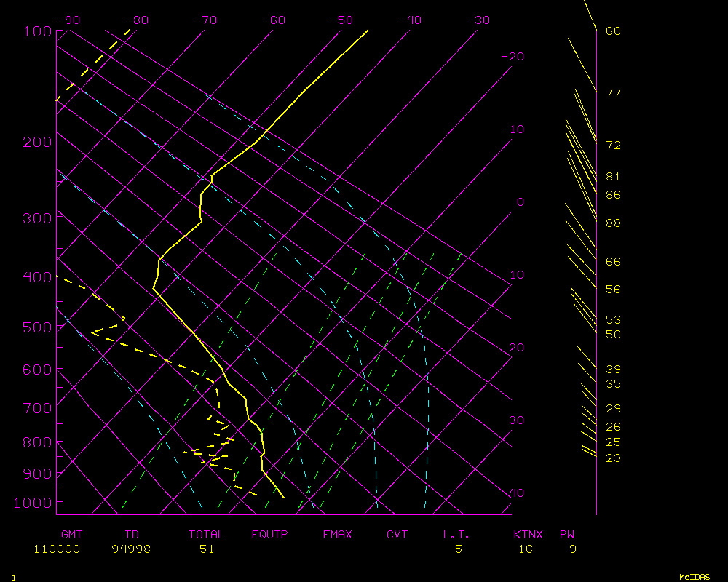Viewport: 728px width, 582px height.
Task: Click the McIDAS label in corner
Action: coord(695,577)
